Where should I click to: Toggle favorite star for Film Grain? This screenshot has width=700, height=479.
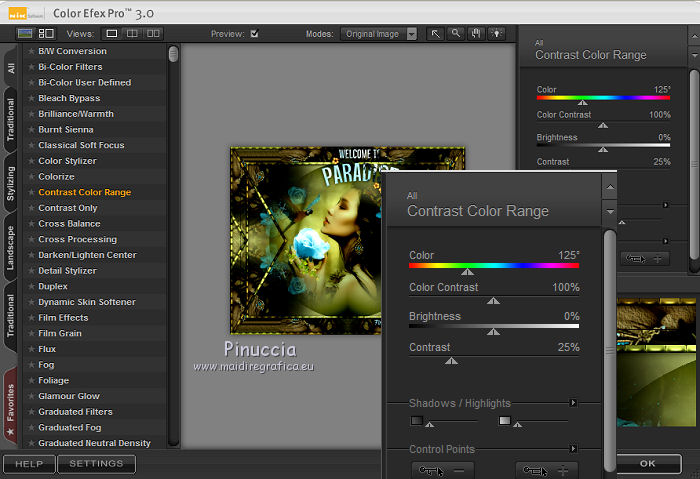coord(31,333)
